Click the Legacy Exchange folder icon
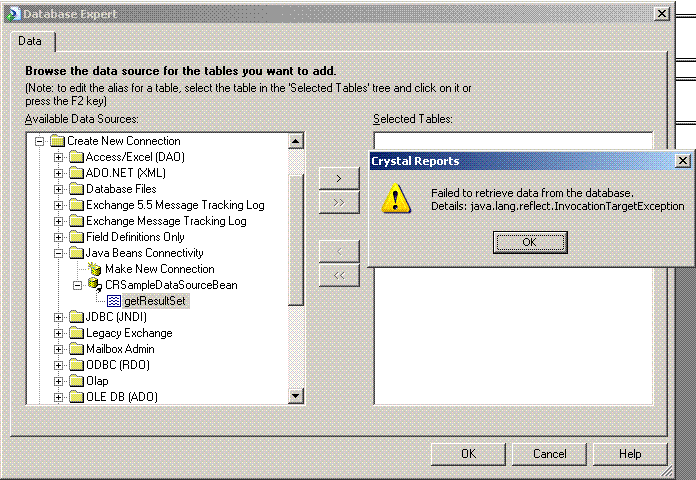696x480 pixels. pos(76,333)
